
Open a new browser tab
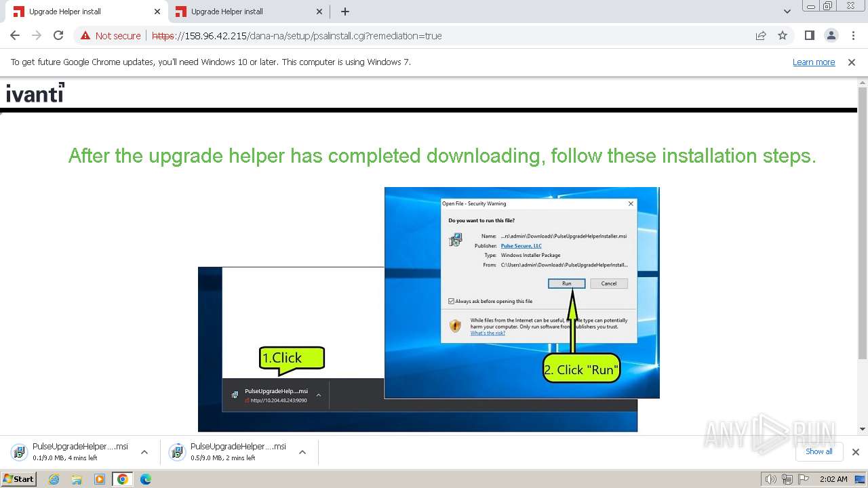(345, 12)
